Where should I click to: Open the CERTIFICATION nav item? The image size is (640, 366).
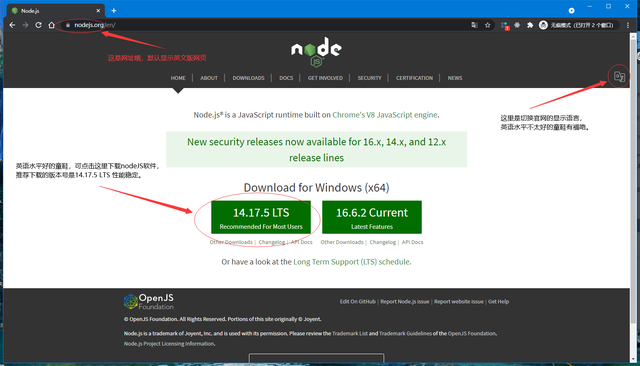(x=414, y=78)
